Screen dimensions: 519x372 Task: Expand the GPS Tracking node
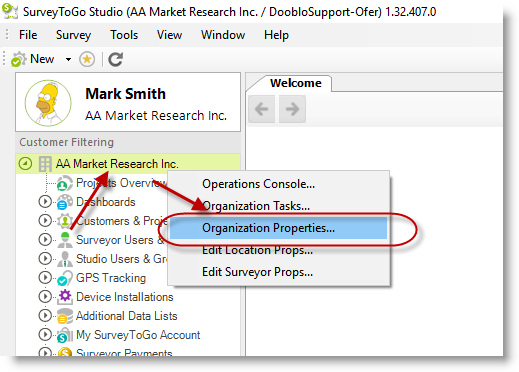point(45,278)
